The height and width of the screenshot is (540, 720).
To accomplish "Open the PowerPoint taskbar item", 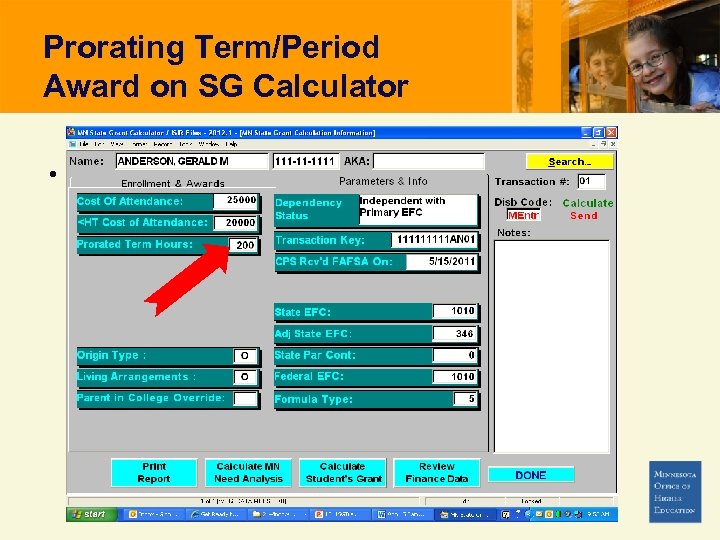I will coord(340,515).
